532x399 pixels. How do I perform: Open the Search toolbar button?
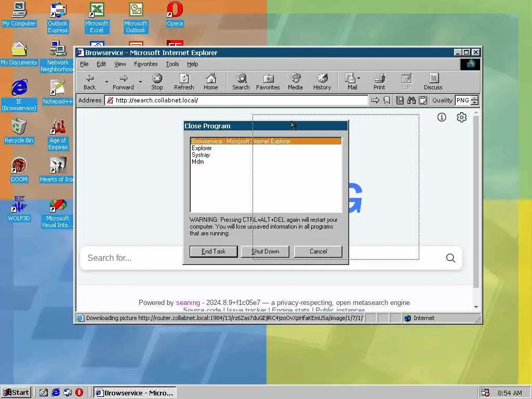(x=241, y=82)
